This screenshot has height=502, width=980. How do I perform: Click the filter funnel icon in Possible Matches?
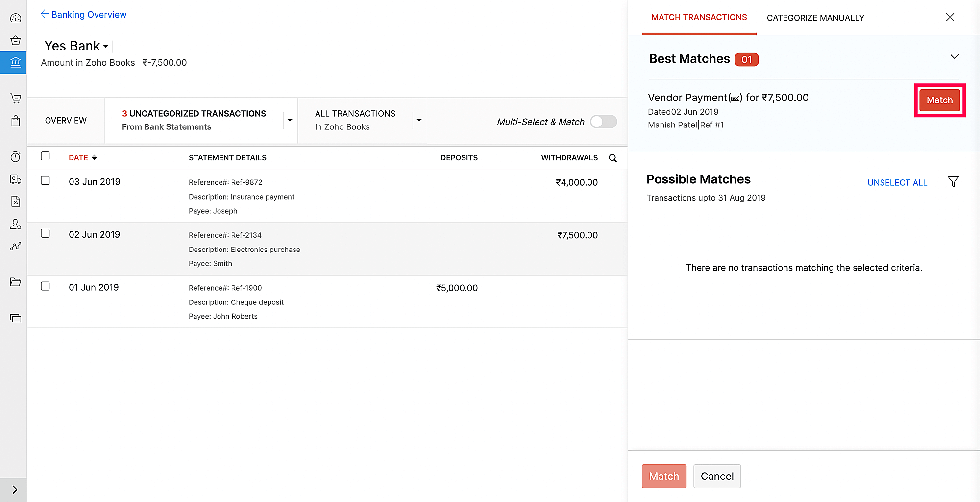point(953,182)
